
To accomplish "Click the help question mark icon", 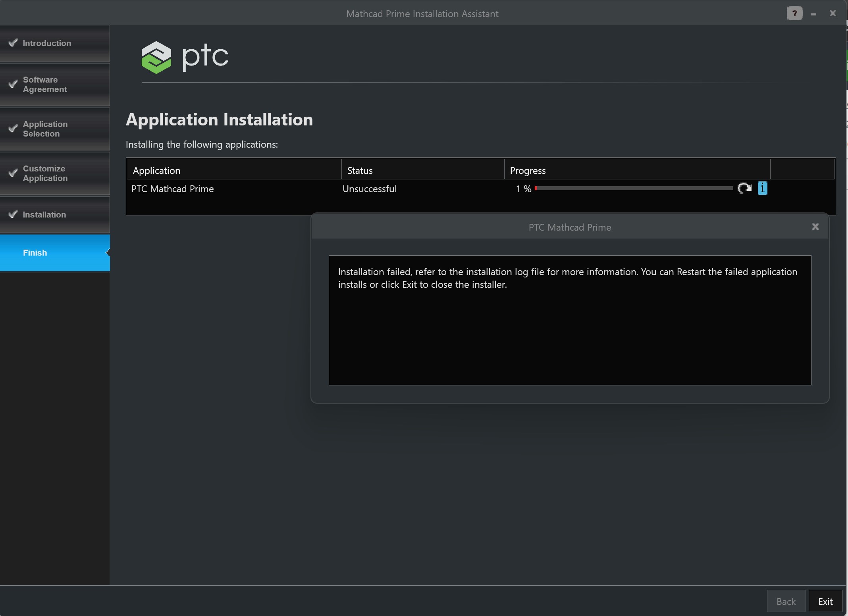I will pos(794,13).
